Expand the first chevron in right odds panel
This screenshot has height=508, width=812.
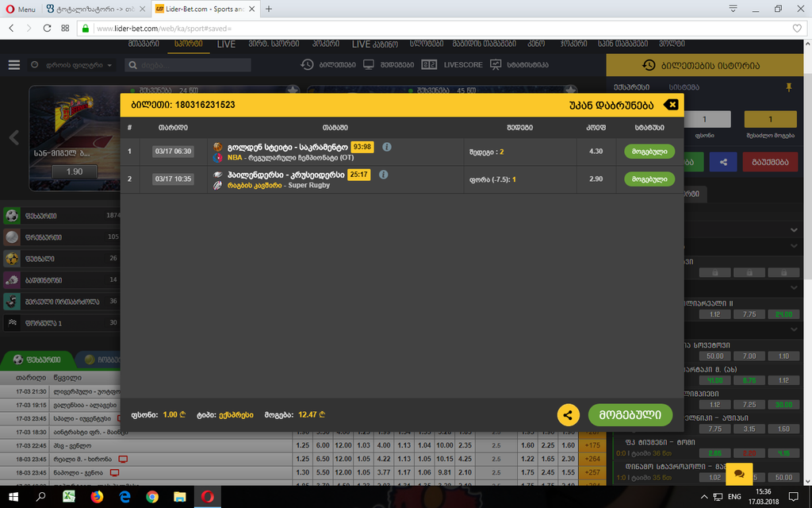[x=794, y=229]
